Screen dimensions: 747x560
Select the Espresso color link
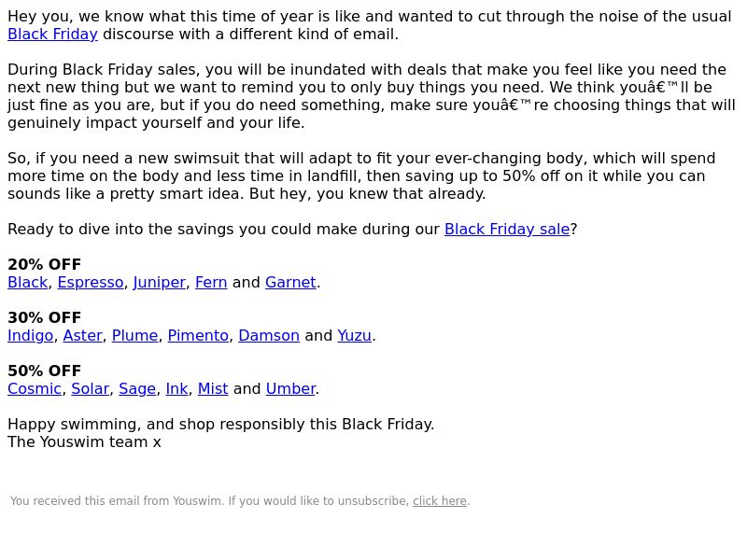pyautogui.click(x=91, y=283)
